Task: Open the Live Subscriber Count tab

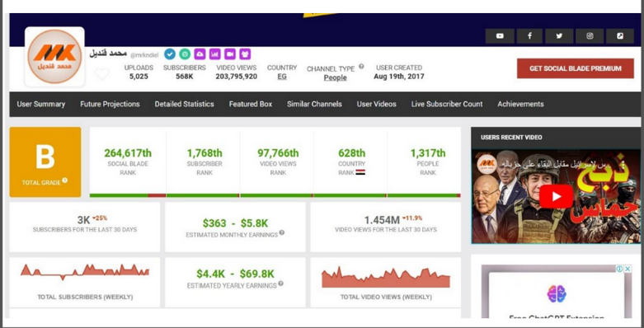Action: 447,105
